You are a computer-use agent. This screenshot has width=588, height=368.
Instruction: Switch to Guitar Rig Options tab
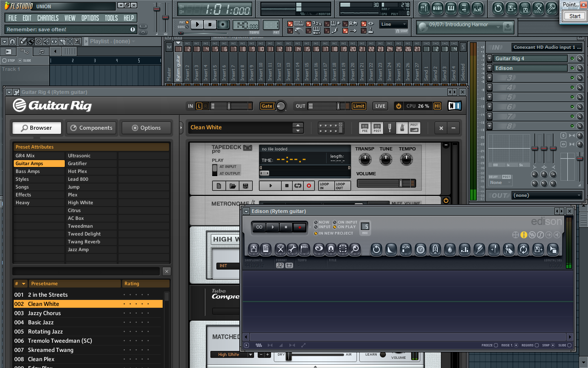pyautogui.click(x=146, y=128)
